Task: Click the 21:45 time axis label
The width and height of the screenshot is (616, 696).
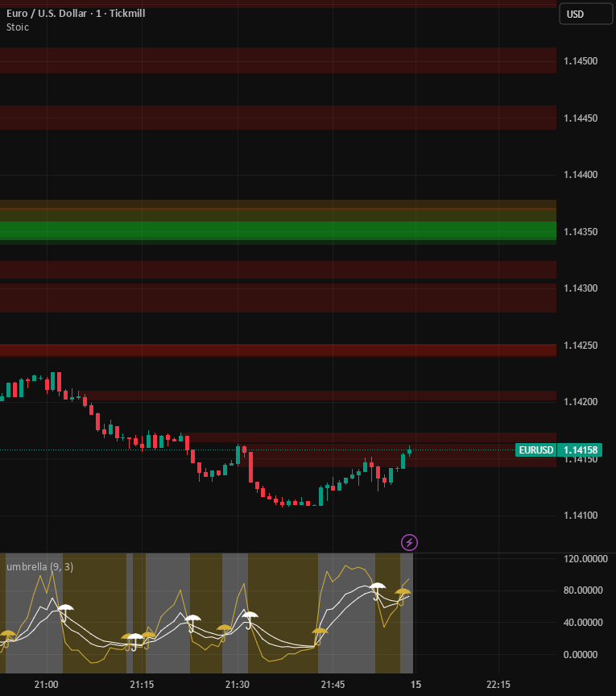Action: point(333,685)
